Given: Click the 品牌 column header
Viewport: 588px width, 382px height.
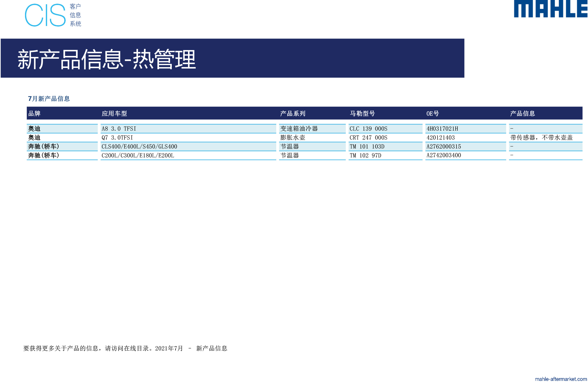Looking at the screenshot, I should [34, 114].
